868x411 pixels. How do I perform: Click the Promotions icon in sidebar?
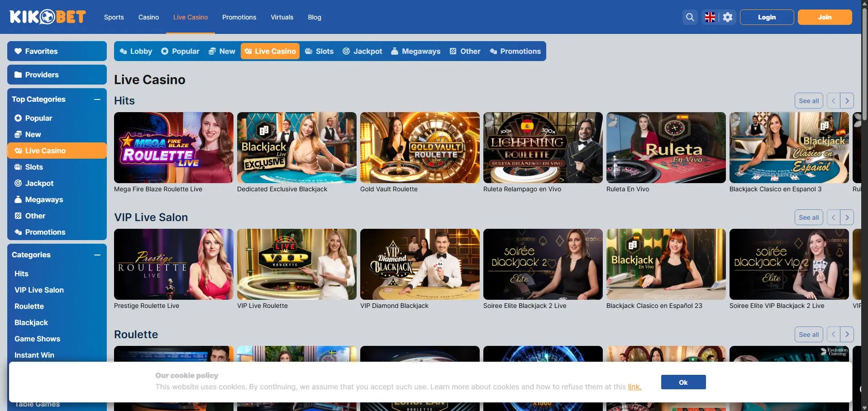[18, 232]
